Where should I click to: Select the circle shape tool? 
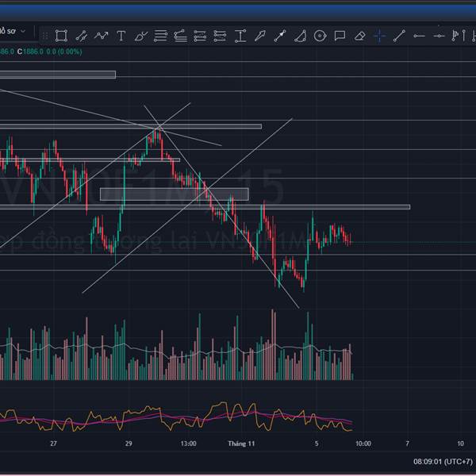click(320, 36)
